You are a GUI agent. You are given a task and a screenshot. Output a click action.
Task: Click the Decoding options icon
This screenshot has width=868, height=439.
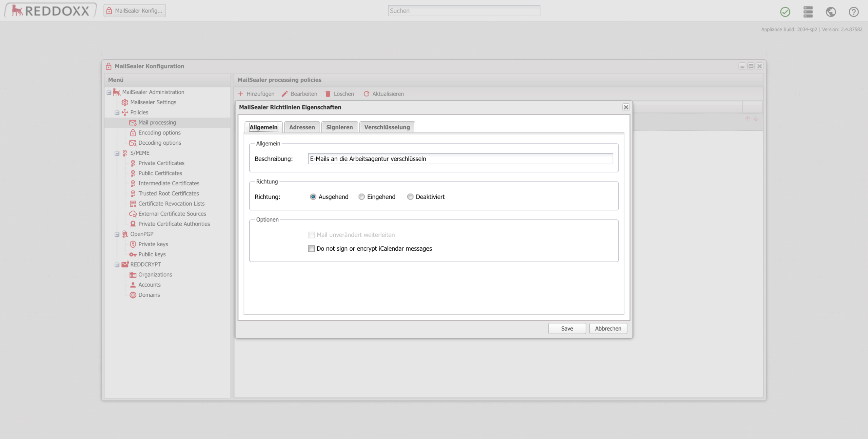pos(133,143)
